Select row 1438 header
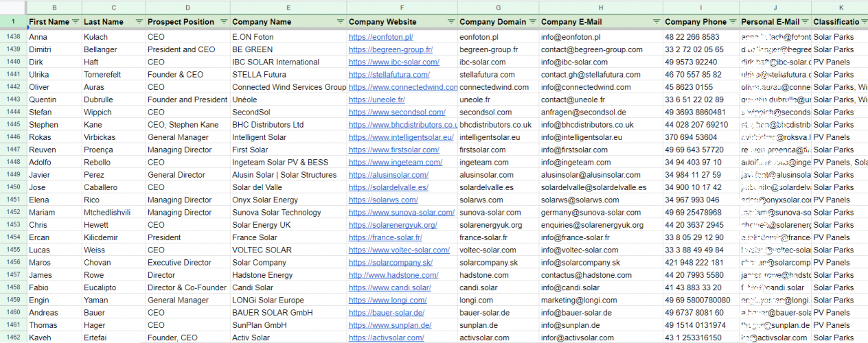The width and height of the screenshot is (868, 343). coord(13,37)
